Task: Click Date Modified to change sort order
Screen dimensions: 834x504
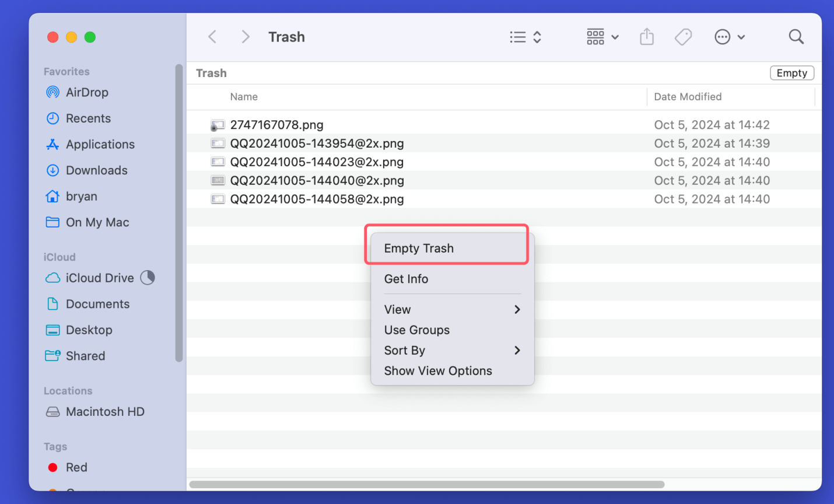Action: coord(688,96)
